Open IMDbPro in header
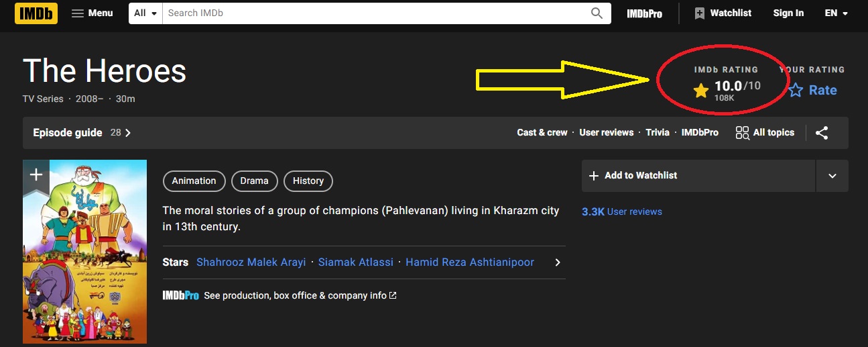 (x=644, y=13)
